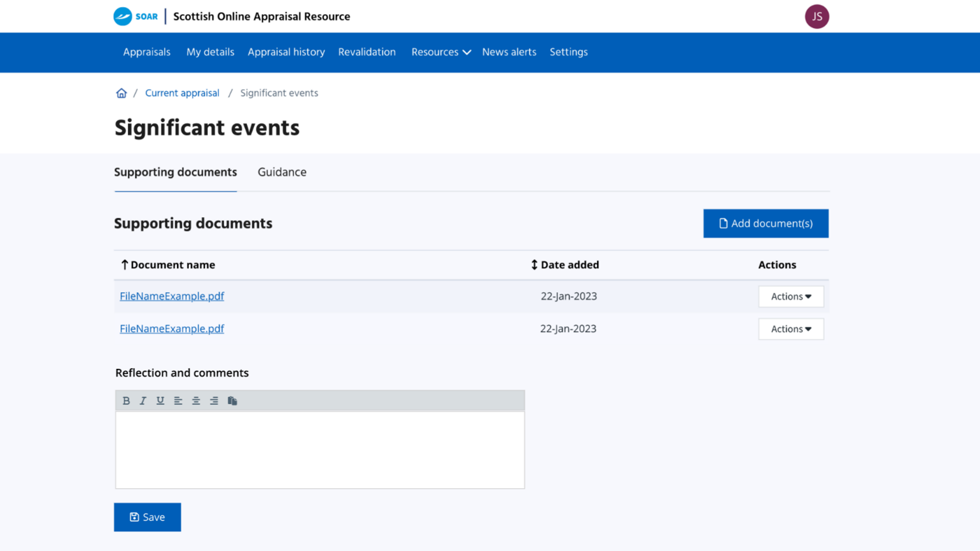Sort by Document name arrow

(125, 265)
